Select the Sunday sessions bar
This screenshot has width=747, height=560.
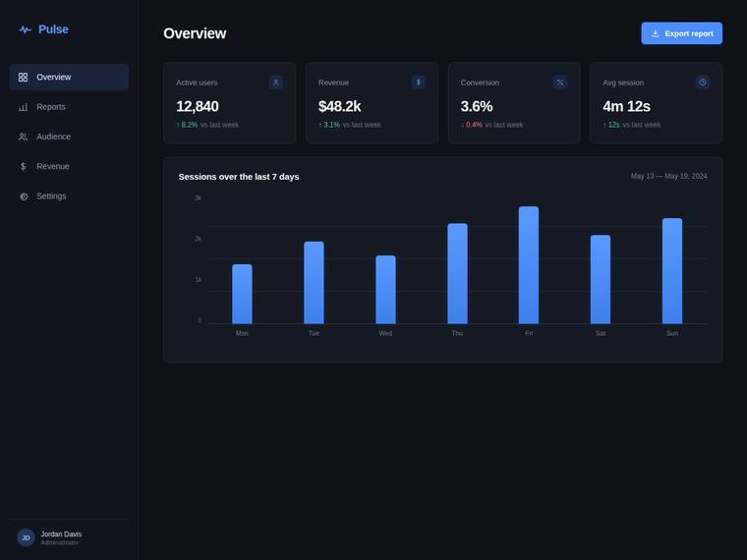(672, 271)
